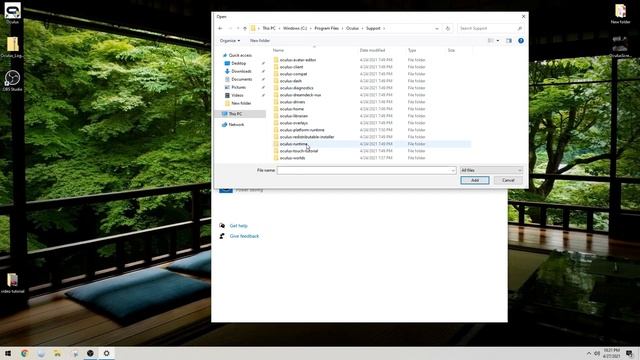Screen dimensions: 640x360
Task: Expand the File name combo box arrow
Action: click(x=453, y=170)
